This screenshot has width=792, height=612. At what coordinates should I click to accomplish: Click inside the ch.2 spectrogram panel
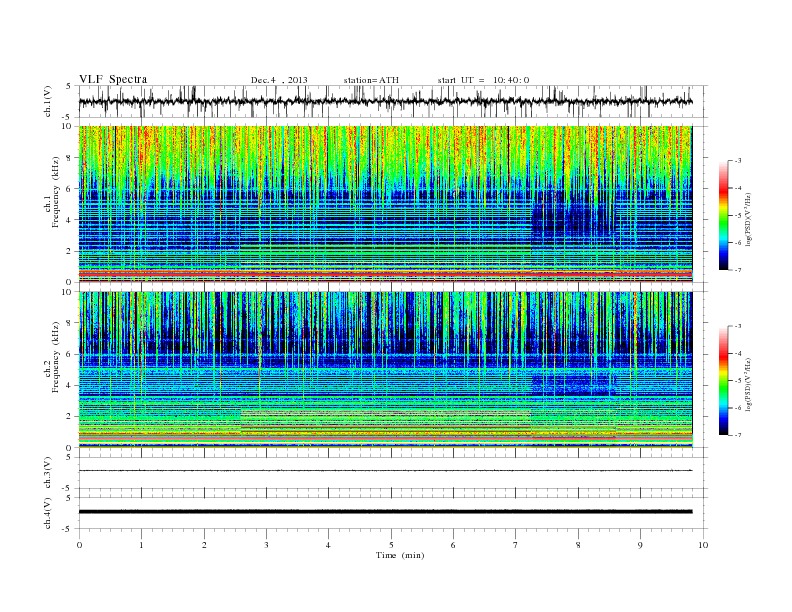(385, 369)
